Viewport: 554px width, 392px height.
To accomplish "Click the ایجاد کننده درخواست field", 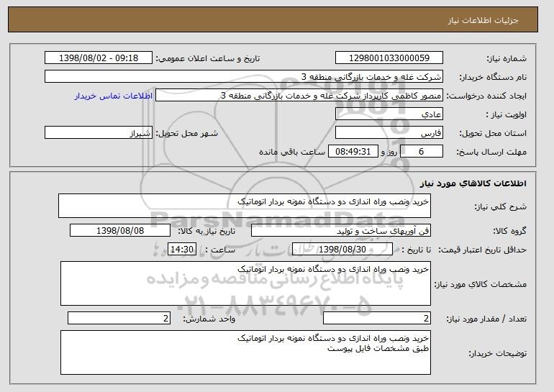I will click(x=299, y=96).
